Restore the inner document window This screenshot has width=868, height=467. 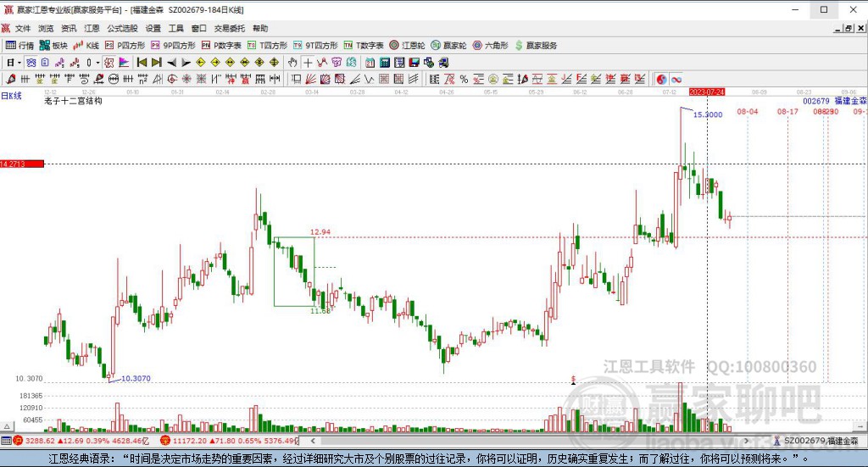[849, 28]
